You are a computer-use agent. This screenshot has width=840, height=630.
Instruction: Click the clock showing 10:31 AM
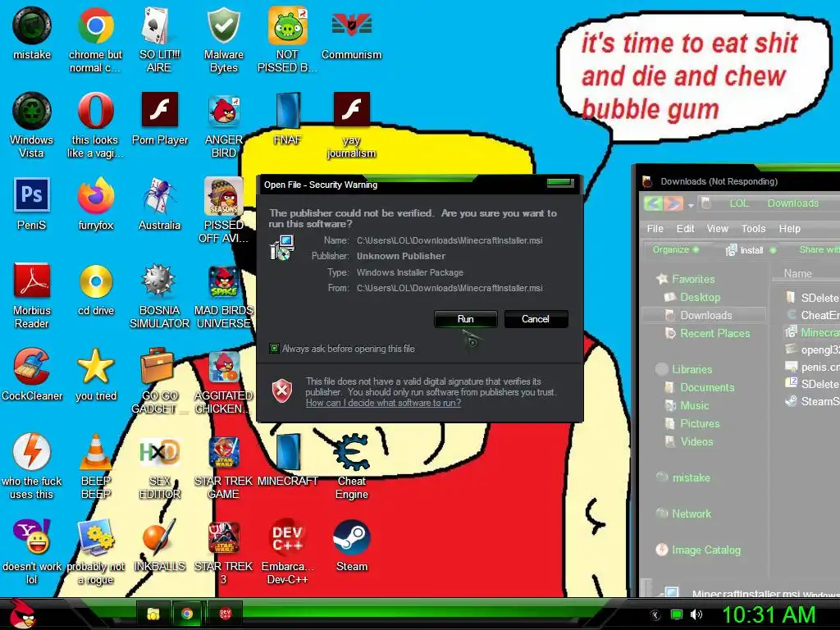tap(769, 614)
